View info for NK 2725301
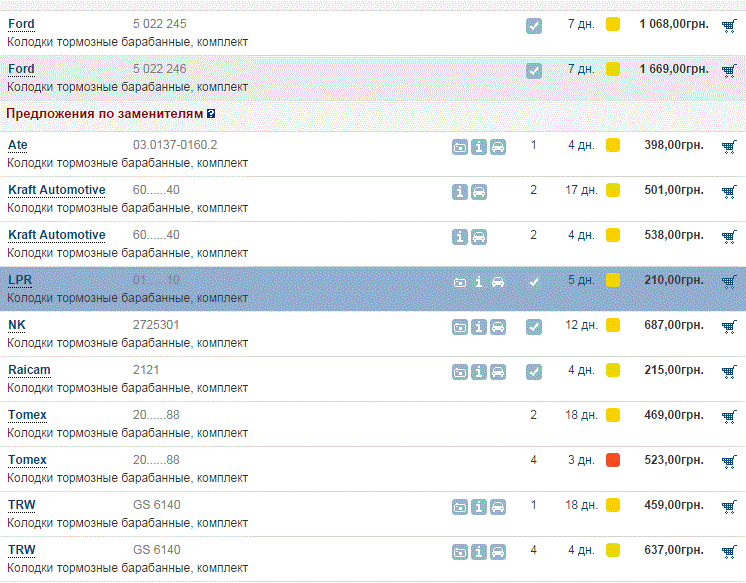The image size is (746, 583). click(x=479, y=327)
